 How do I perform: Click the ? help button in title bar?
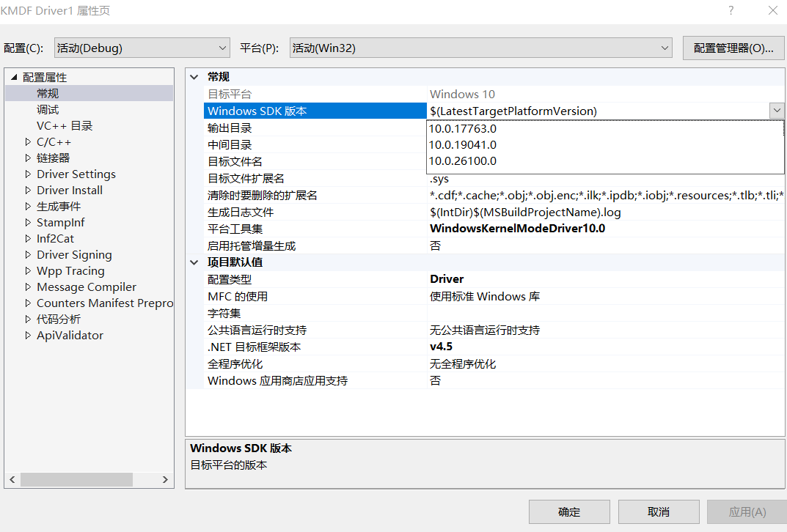pyautogui.click(x=731, y=10)
